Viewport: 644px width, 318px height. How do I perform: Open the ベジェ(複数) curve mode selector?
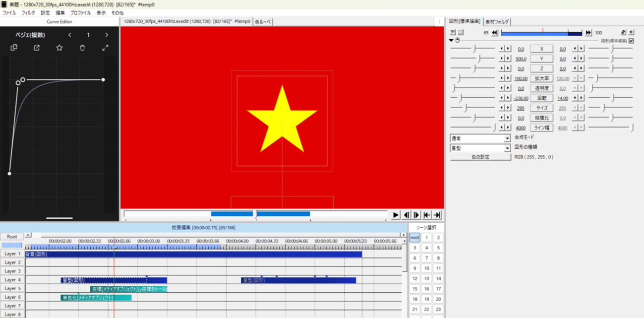(31, 35)
